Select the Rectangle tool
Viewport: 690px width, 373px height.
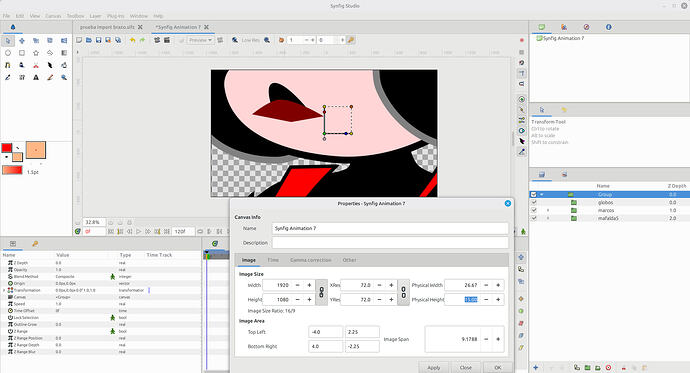[22, 53]
